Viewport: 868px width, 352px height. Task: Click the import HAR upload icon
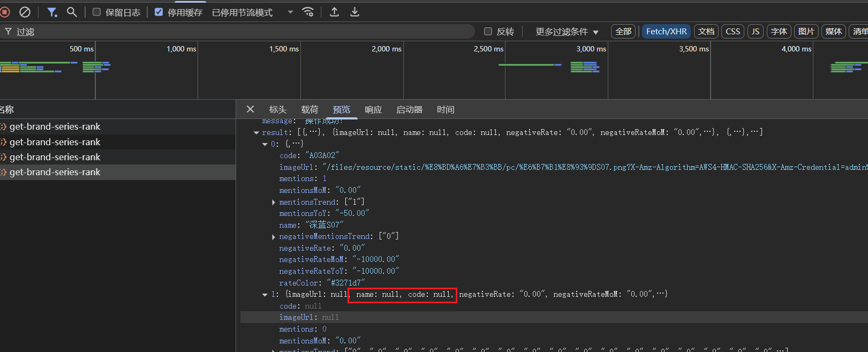tap(334, 12)
